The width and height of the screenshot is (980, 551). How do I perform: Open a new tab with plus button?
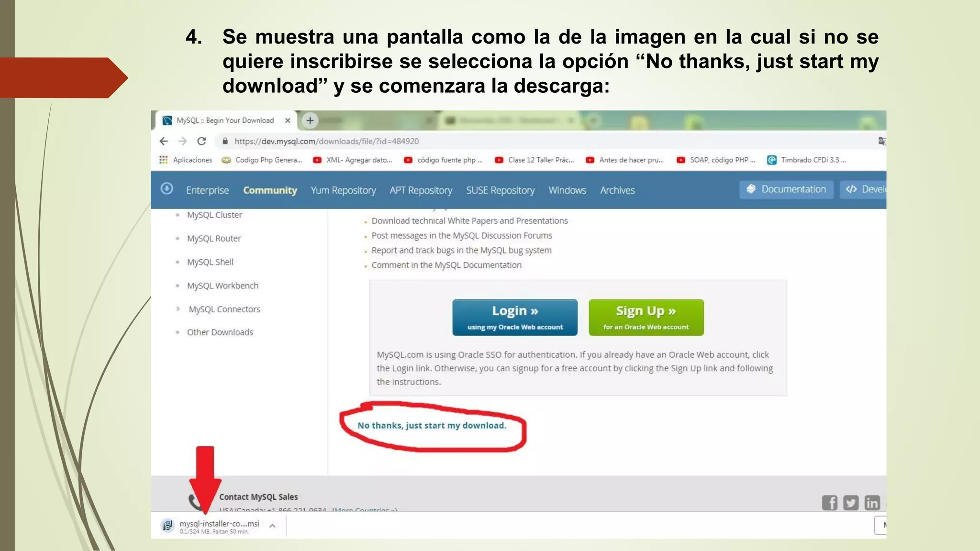pyautogui.click(x=310, y=121)
